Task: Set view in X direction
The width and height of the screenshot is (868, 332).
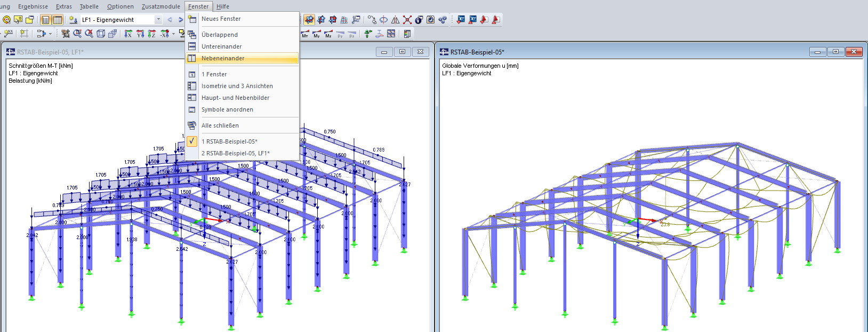Action: (128, 34)
